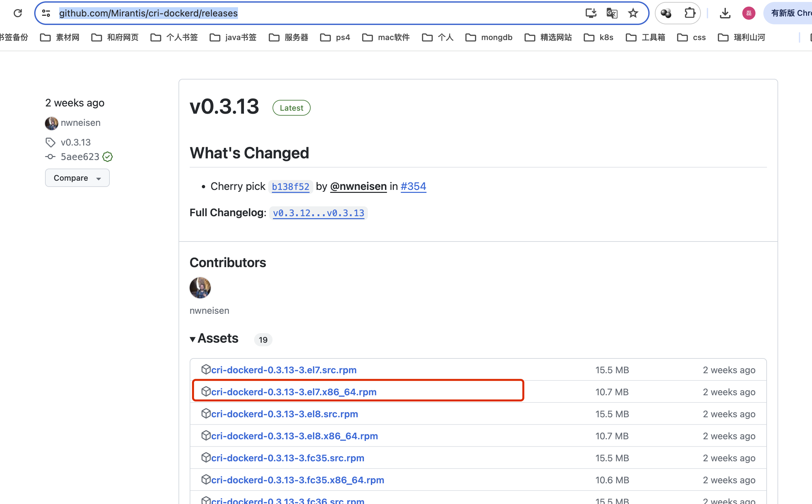The image size is (812, 504).
Task: Click nwneisen avatar in release sidebar
Action: [51, 123]
